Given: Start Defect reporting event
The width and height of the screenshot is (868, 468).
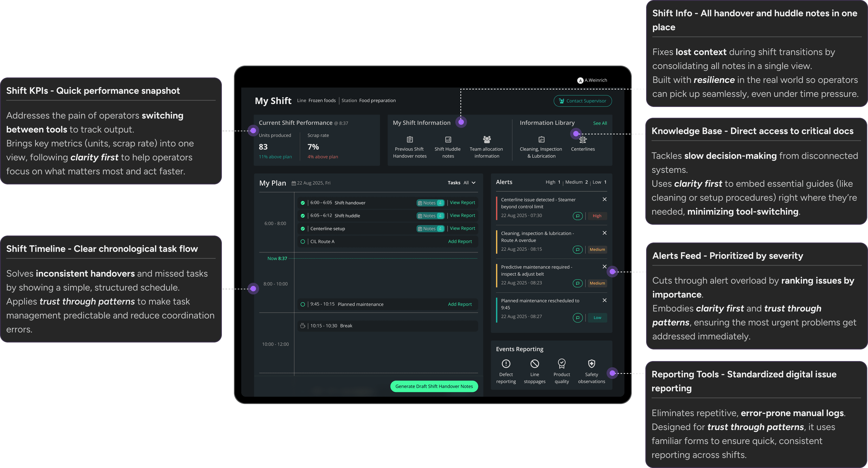Looking at the screenshot, I should [x=506, y=364].
